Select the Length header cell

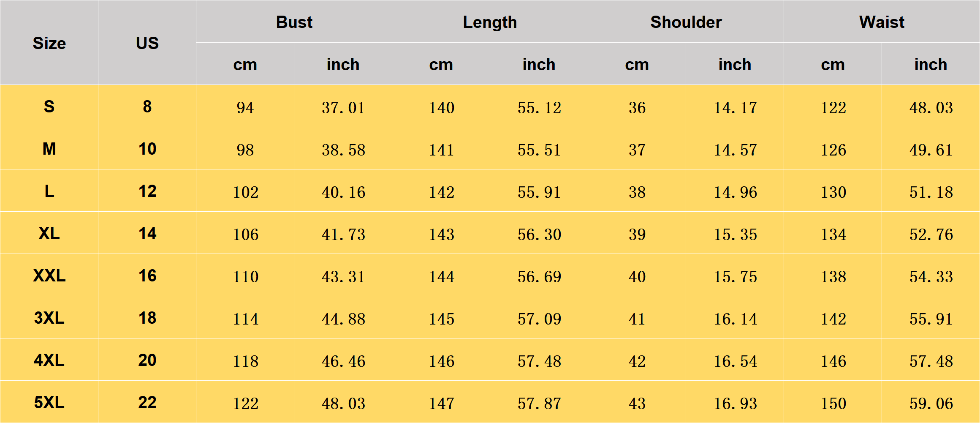490,22
